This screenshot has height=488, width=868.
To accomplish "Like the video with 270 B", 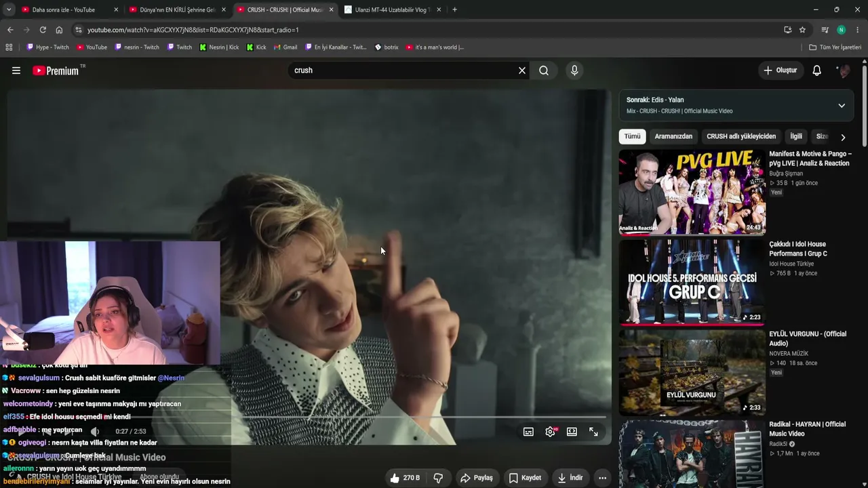I will [x=404, y=478].
